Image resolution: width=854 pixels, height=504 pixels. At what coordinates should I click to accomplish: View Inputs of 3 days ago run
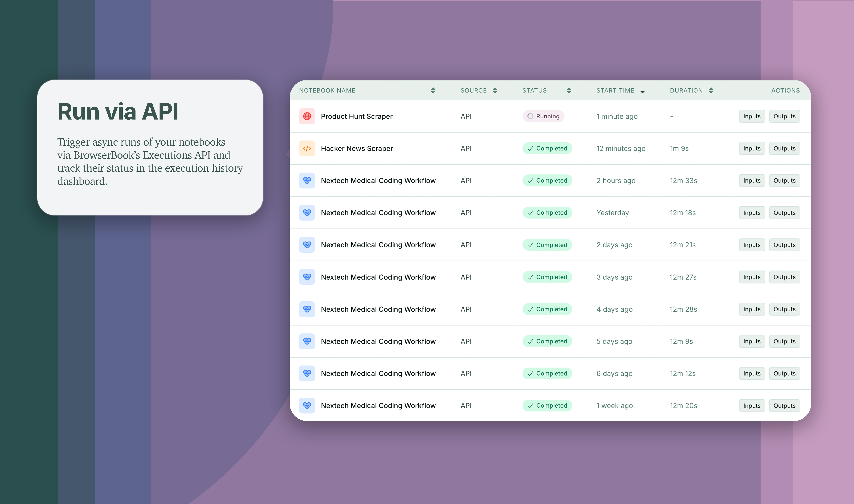(752, 277)
